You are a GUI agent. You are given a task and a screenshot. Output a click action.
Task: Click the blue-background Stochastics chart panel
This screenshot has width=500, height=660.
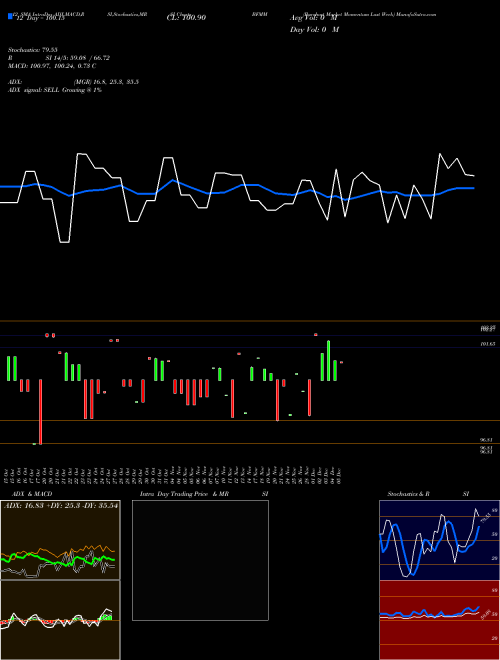(439, 540)
